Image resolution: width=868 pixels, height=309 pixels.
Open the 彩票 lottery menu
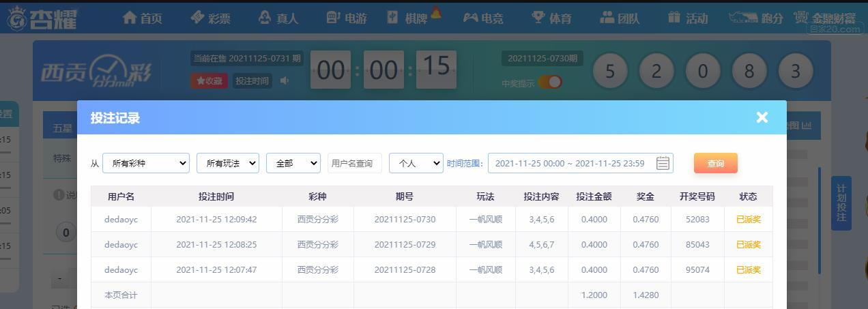210,18
